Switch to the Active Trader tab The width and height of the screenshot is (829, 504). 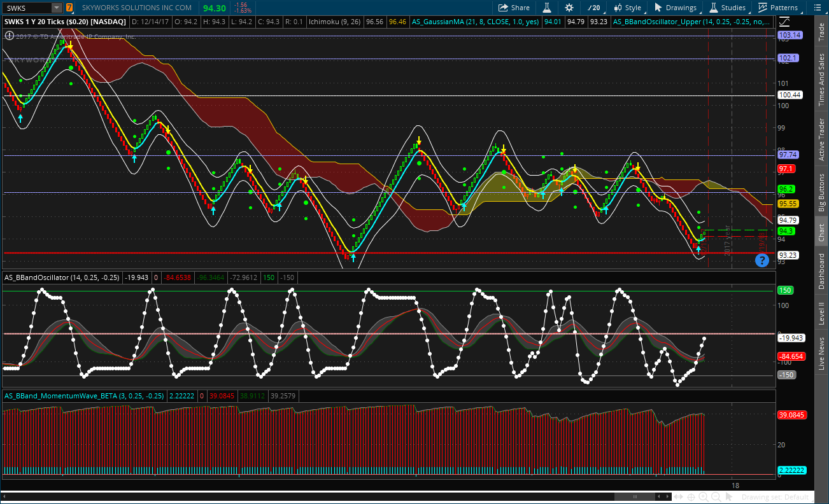(x=821, y=139)
